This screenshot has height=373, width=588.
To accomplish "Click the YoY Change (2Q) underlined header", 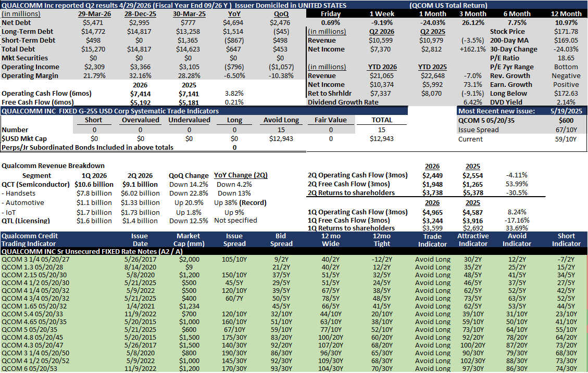I will [x=241, y=175].
